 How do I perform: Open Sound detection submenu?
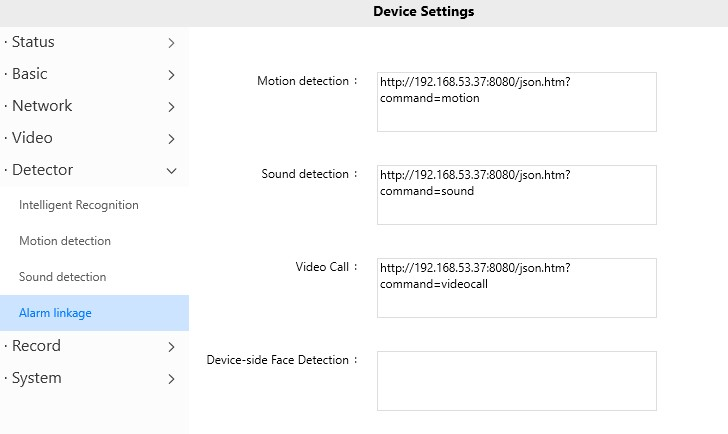coord(62,277)
